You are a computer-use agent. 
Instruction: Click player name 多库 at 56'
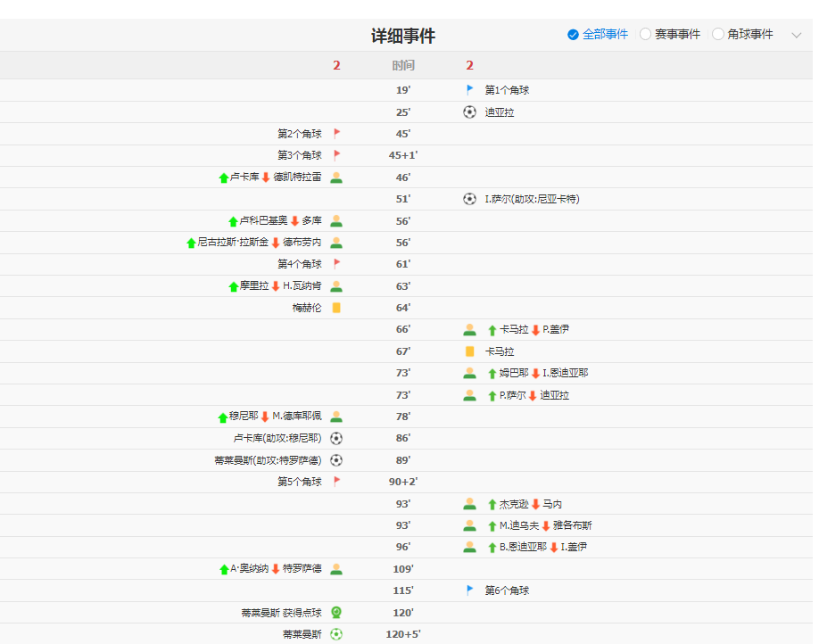(312, 221)
